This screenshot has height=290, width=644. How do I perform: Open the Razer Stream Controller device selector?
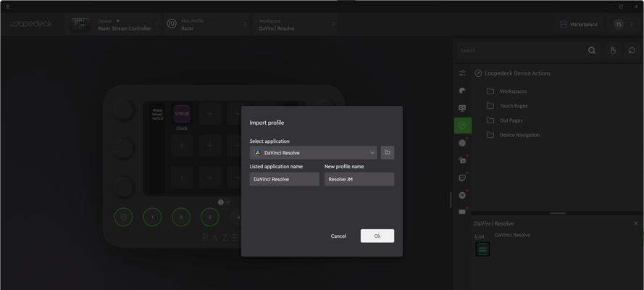click(114, 24)
